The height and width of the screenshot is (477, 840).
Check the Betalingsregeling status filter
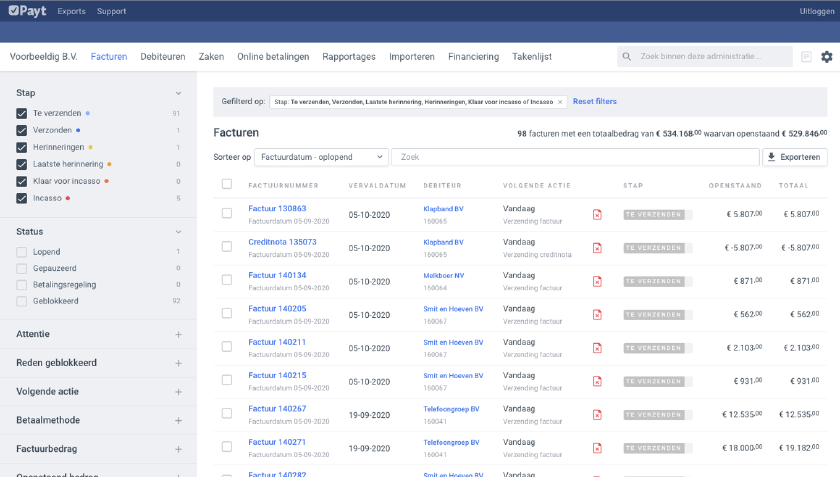click(21, 285)
